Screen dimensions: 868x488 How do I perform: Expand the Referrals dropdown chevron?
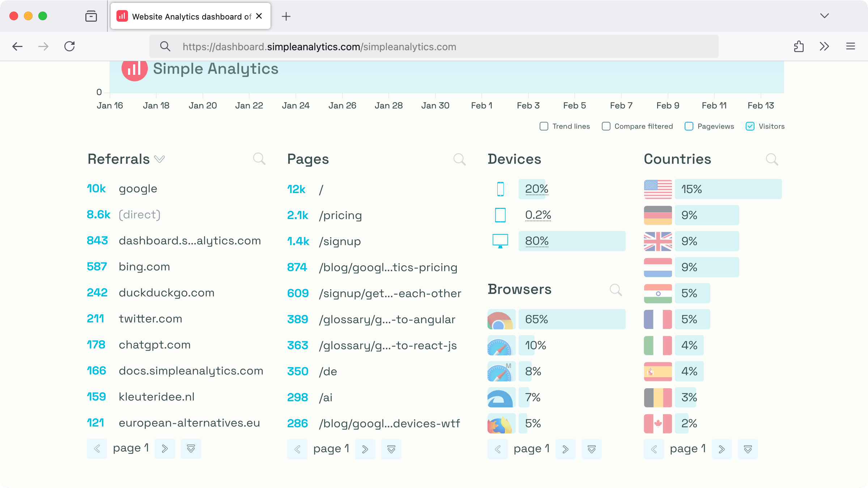point(159,159)
